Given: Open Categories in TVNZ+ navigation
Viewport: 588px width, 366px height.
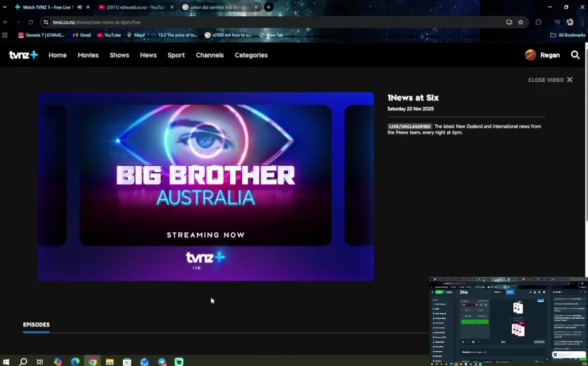Looking at the screenshot, I should tap(251, 55).
